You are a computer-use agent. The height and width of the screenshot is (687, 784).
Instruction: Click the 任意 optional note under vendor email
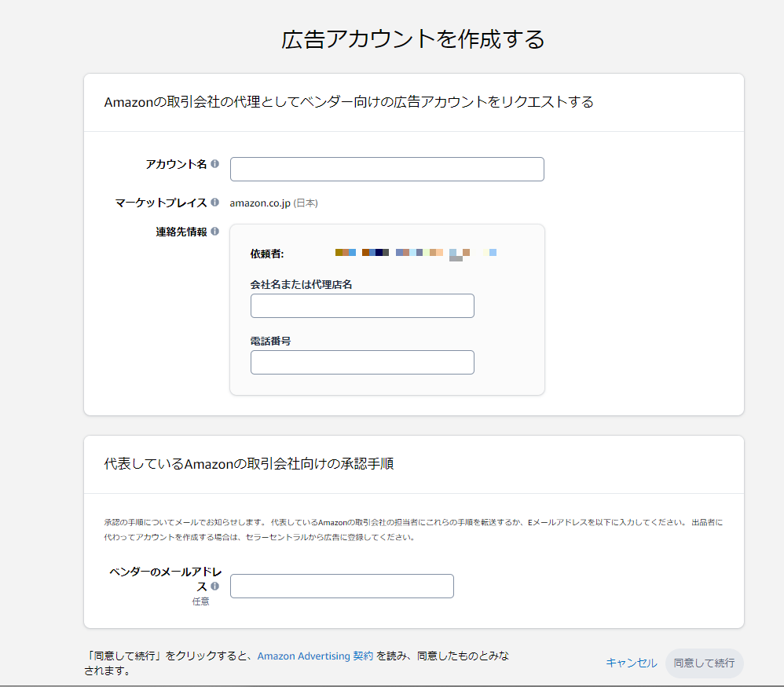point(201,601)
